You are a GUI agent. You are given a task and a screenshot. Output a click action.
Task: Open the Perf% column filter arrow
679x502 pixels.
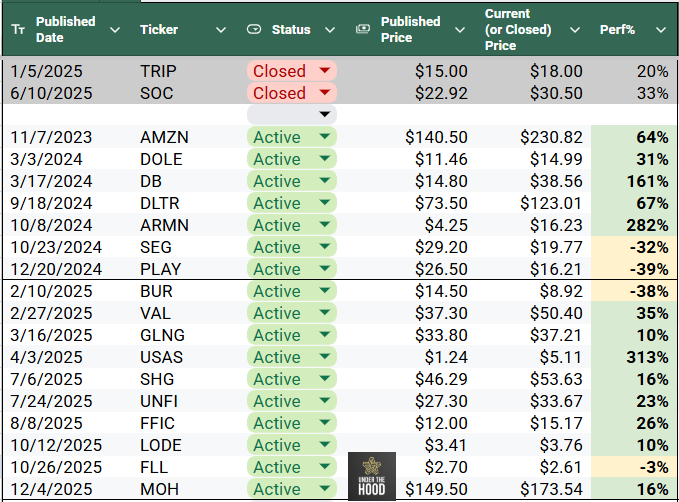coord(661,30)
